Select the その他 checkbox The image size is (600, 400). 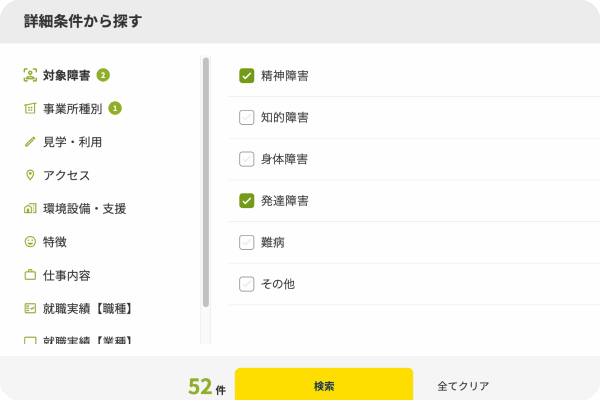pyautogui.click(x=247, y=284)
